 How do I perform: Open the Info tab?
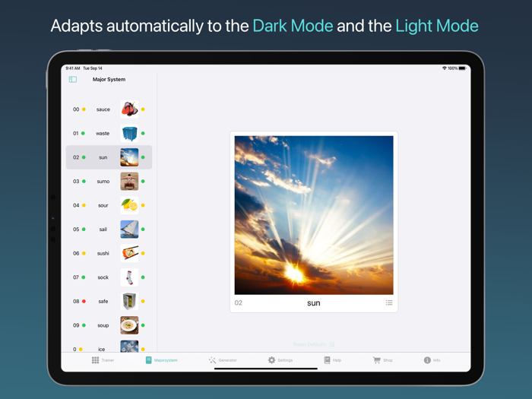point(432,360)
